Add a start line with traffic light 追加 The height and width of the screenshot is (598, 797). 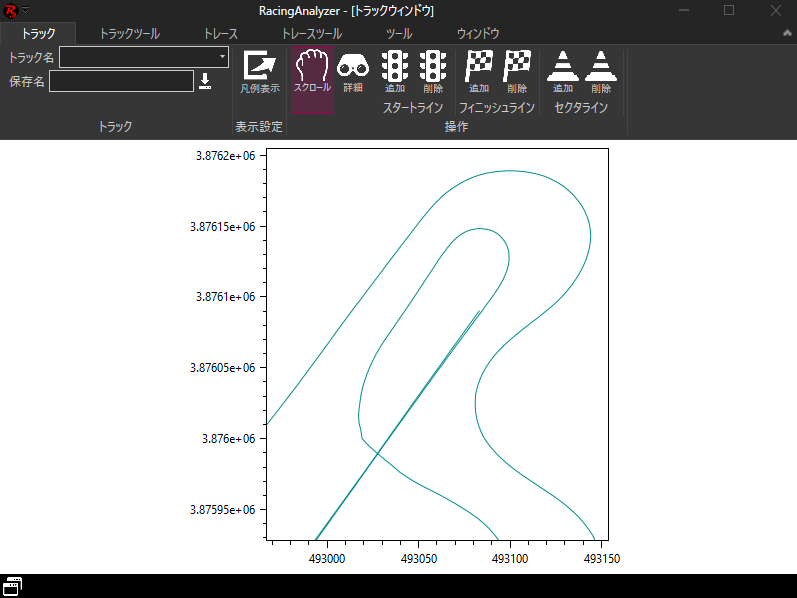395,72
